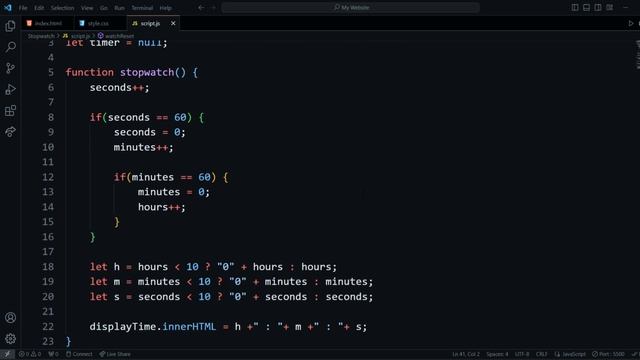Open errors and warnings in status bar
640x360 pixels.
point(30,354)
